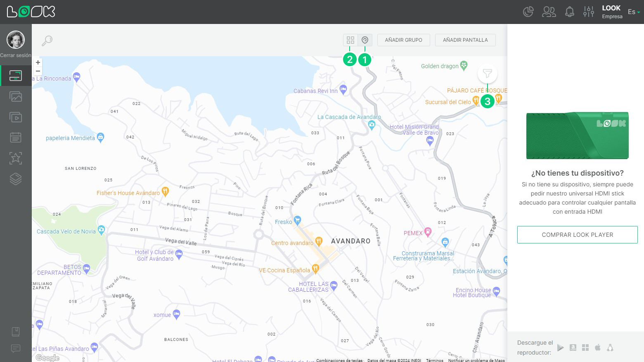Click COMPRAR LOOK PLAYER button
Image resolution: width=644 pixels, height=362 pixels.
click(578, 235)
